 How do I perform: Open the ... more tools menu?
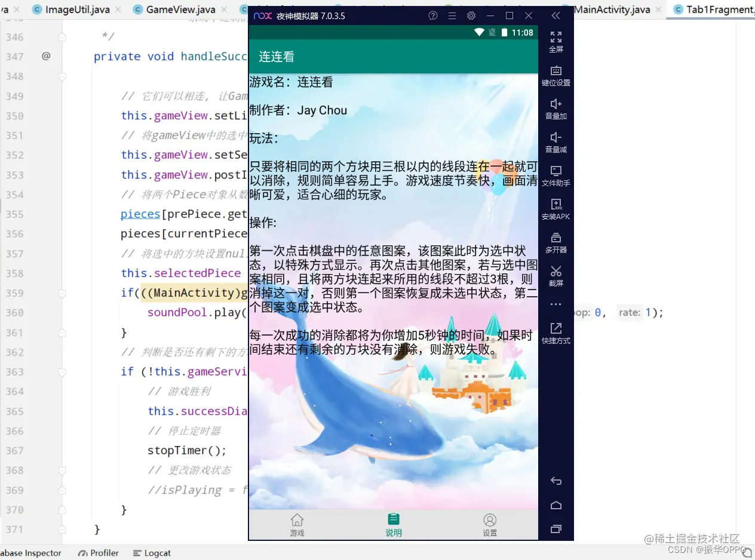[x=555, y=303]
